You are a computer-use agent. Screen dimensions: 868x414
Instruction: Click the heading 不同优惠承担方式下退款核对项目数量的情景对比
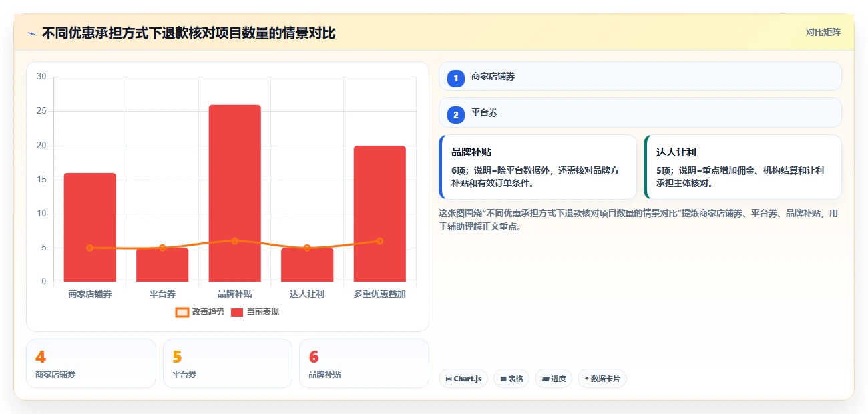click(x=189, y=33)
